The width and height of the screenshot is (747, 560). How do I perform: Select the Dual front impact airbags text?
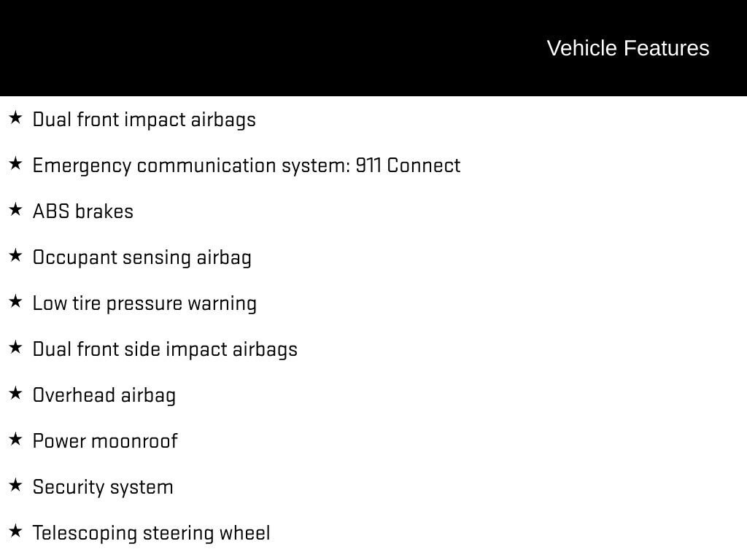click(x=144, y=120)
